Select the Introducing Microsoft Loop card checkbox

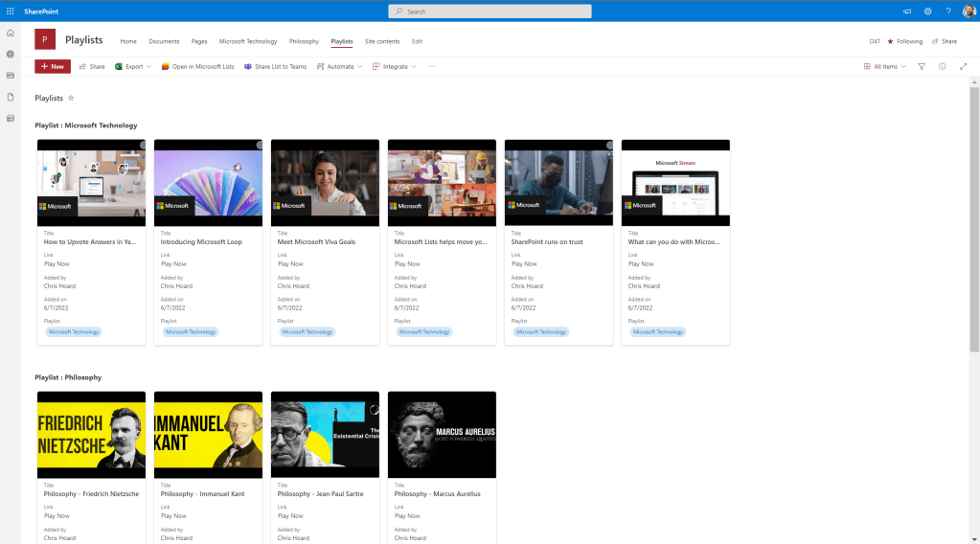(260, 146)
